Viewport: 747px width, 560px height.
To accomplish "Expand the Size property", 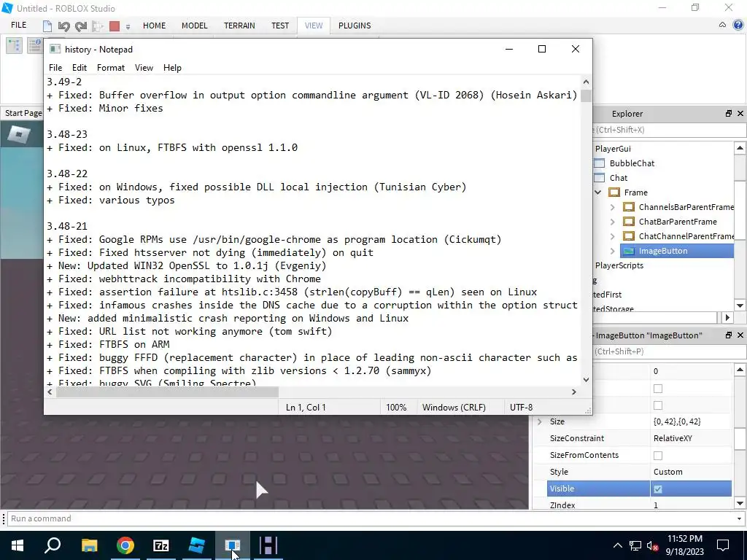I will (x=540, y=421).
